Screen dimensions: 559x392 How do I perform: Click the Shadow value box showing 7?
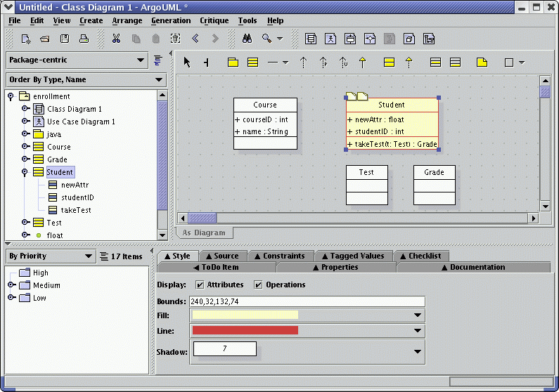click(224, 348)
